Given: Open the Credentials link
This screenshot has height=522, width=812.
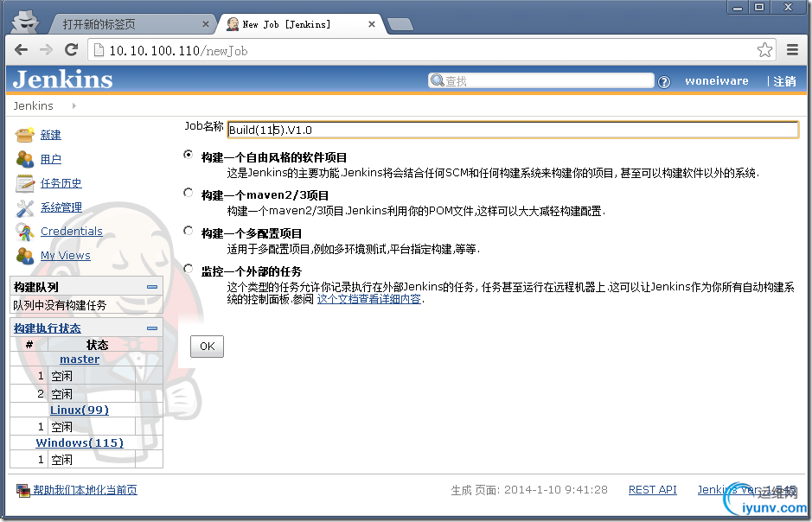Looking at the screenshot, I should pos(72,232).
